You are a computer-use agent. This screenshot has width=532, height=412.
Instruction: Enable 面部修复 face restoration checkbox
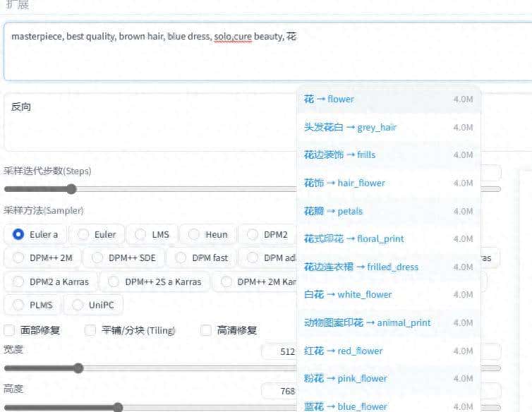point(9,330)
